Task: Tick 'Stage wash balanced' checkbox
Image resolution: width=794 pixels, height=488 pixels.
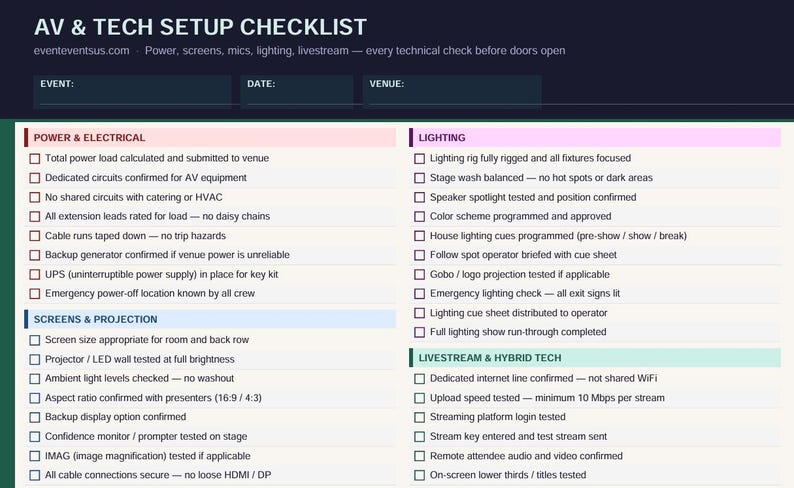Action: pyautogui.click(x=419, y=178)
